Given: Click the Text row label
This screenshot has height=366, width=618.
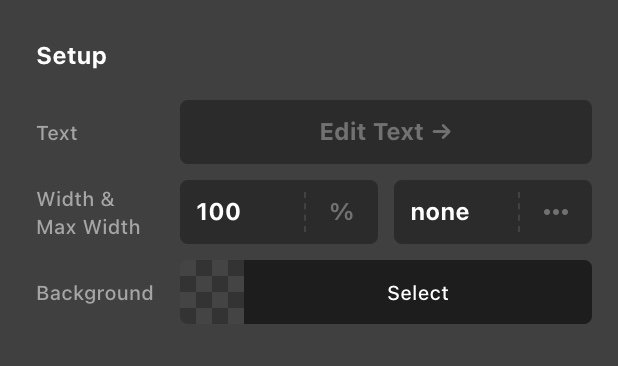Looking at the screenshot, I should (x=57, y=133).
